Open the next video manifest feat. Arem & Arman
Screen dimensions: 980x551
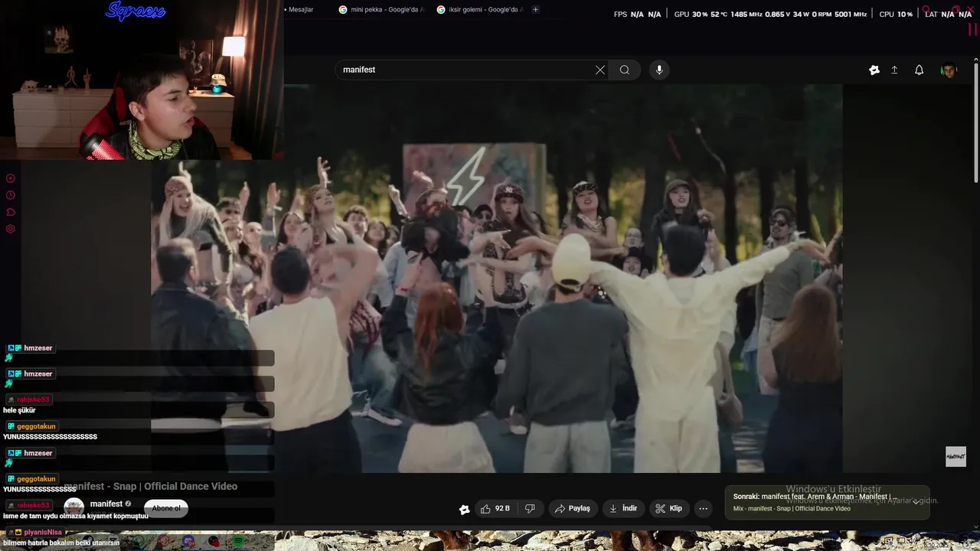(x=815, y=497)
